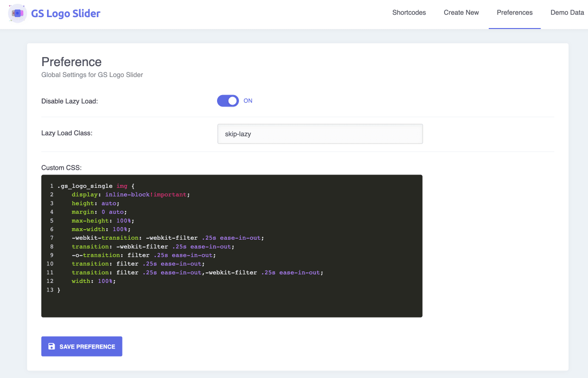The height and width of the screenshot is (378, 588).
Task: Place cursor on width: 100% line
Action: click(94, 281)
